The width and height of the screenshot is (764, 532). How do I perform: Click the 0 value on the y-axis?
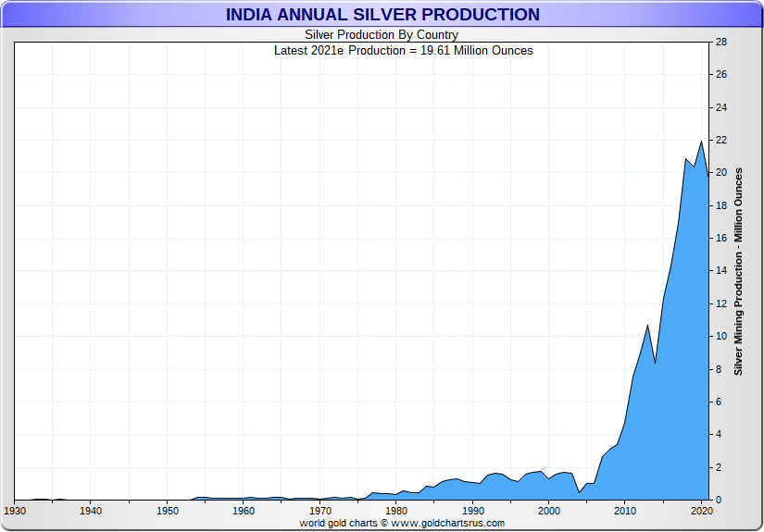pyautogui.click(x=719, y=500)
